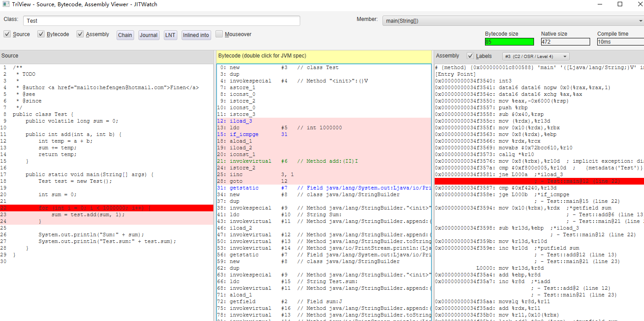Select source line 'sum = test.add(sum, 1);'
This screenshot has width=644, height=321.
107,214
